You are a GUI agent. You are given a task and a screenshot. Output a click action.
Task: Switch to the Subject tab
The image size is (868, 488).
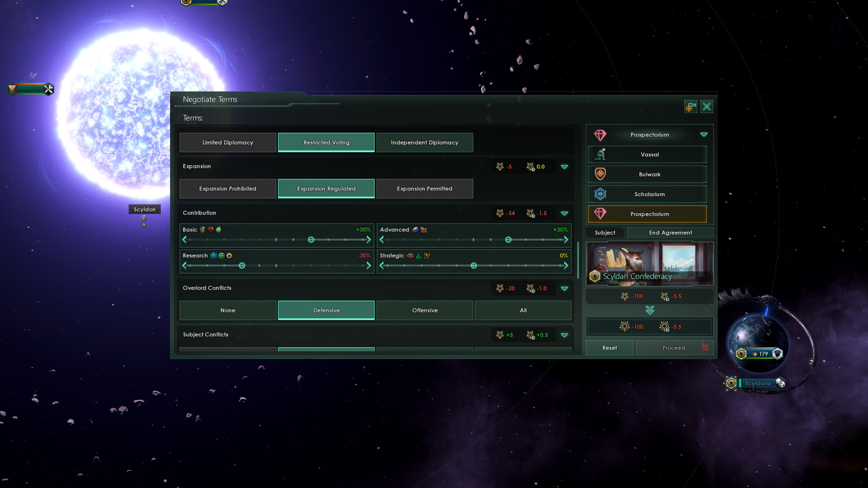pos(605,232)
